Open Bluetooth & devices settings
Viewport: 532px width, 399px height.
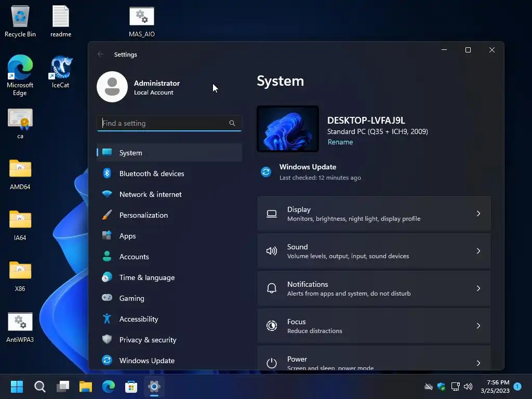169,174
